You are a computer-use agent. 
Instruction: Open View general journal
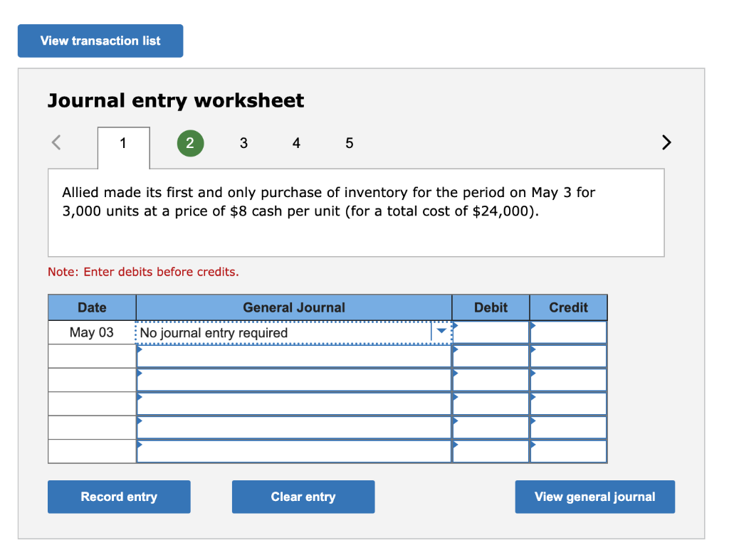click(594, 497)
